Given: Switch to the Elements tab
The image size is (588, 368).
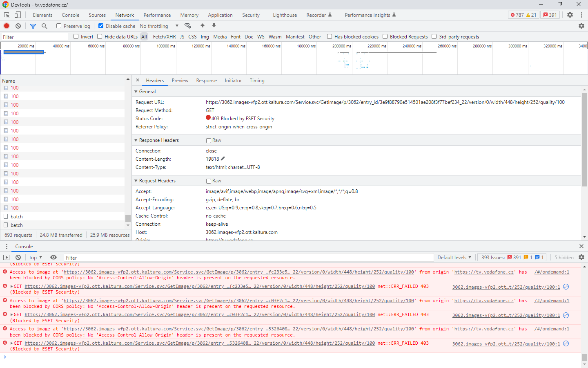Looking at the screenshot, I should point(42,15).
